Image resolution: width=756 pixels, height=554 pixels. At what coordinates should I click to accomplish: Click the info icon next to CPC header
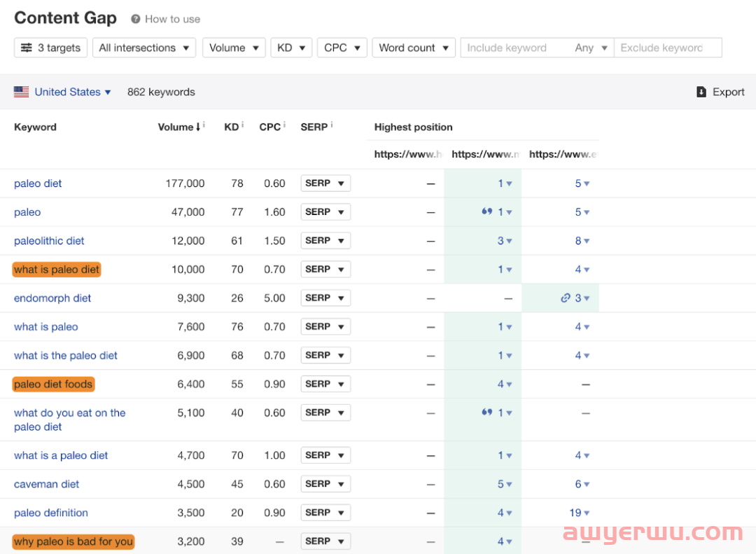point(284,125)
